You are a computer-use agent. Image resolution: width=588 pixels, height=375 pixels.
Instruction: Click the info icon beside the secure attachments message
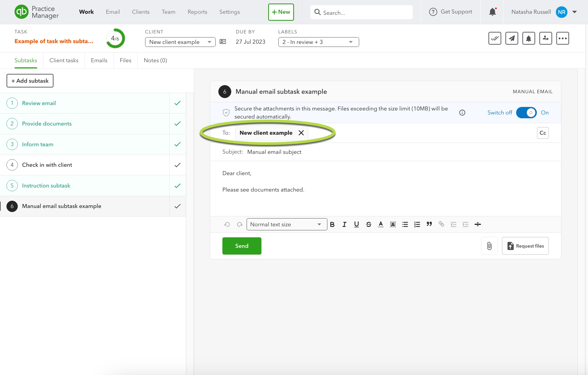462,113
